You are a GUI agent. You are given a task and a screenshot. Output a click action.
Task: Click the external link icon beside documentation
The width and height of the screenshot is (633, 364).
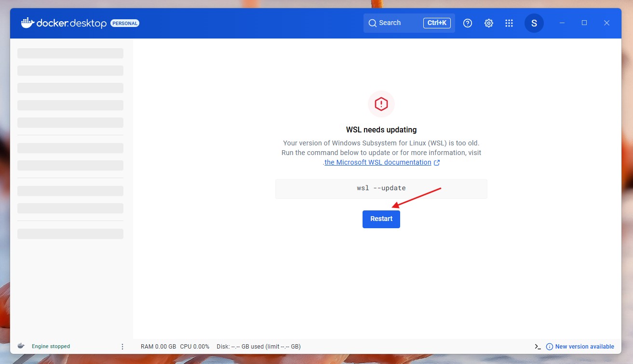[437, 163]
